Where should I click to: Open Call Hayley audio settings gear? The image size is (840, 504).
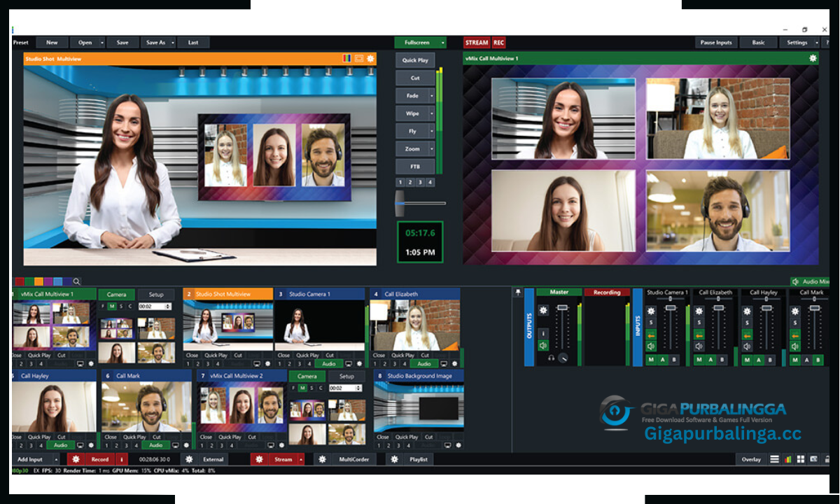click(747, 311)
